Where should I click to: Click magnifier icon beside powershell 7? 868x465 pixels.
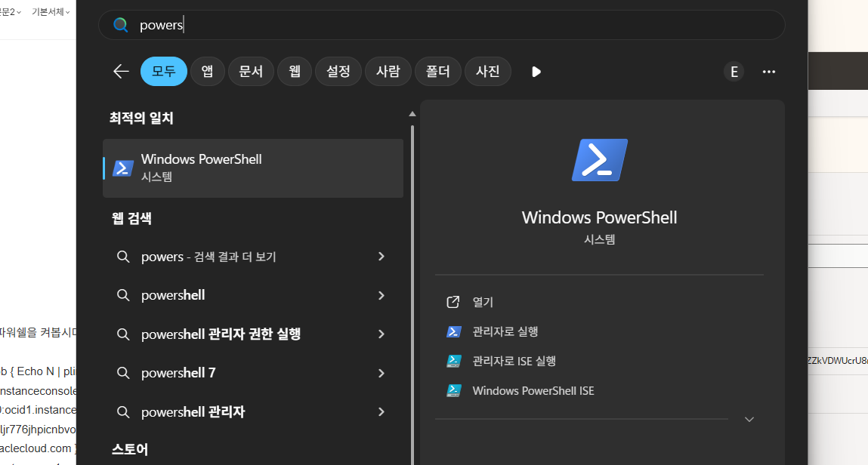[123, 373]
